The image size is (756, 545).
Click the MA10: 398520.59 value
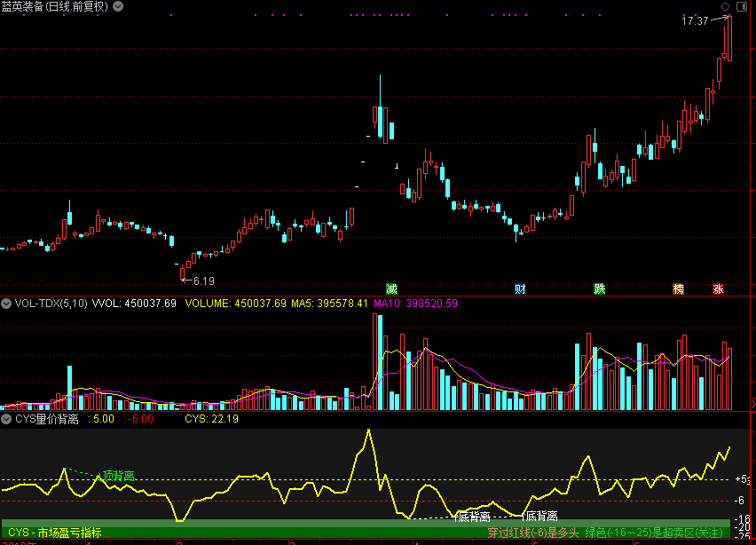tap(415, 304)
